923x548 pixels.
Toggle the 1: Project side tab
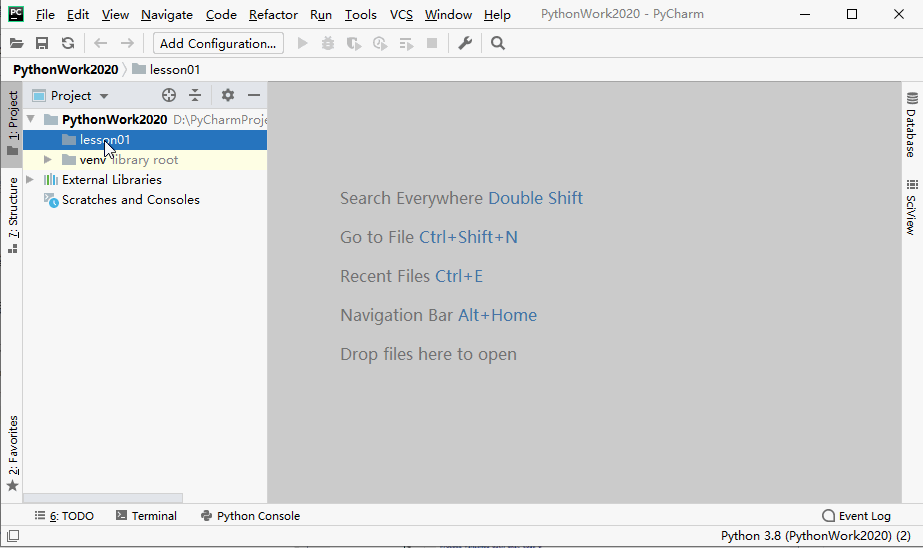coord(12,123)
